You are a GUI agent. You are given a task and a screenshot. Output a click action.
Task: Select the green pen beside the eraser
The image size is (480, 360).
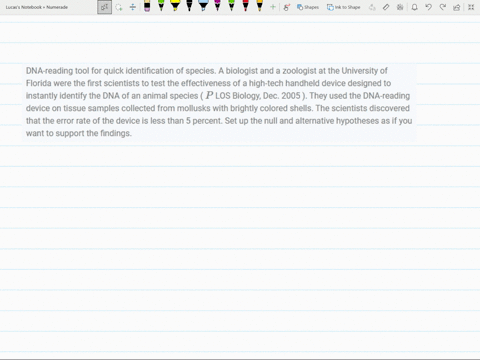(161, 6)
